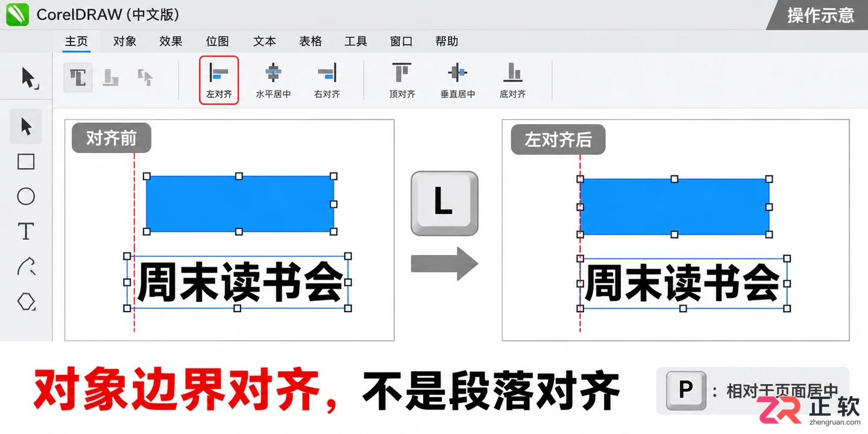Click 周末读书会 text in 左对齐后 panel
This screenshot has width=868, height=434.
(x=682, y=283)
